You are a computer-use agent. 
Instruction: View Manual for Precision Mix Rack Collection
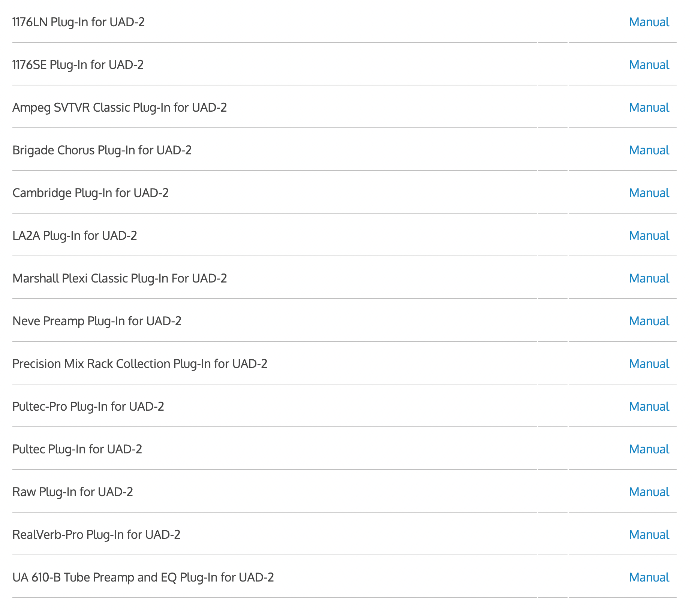(x=649, y=364)
